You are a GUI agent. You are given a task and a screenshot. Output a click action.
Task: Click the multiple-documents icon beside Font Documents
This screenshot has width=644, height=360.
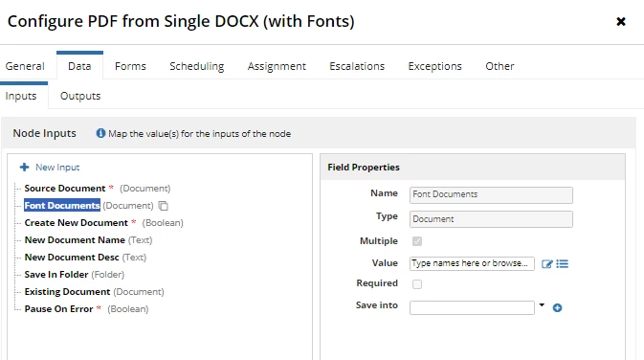tap(163, 206)
